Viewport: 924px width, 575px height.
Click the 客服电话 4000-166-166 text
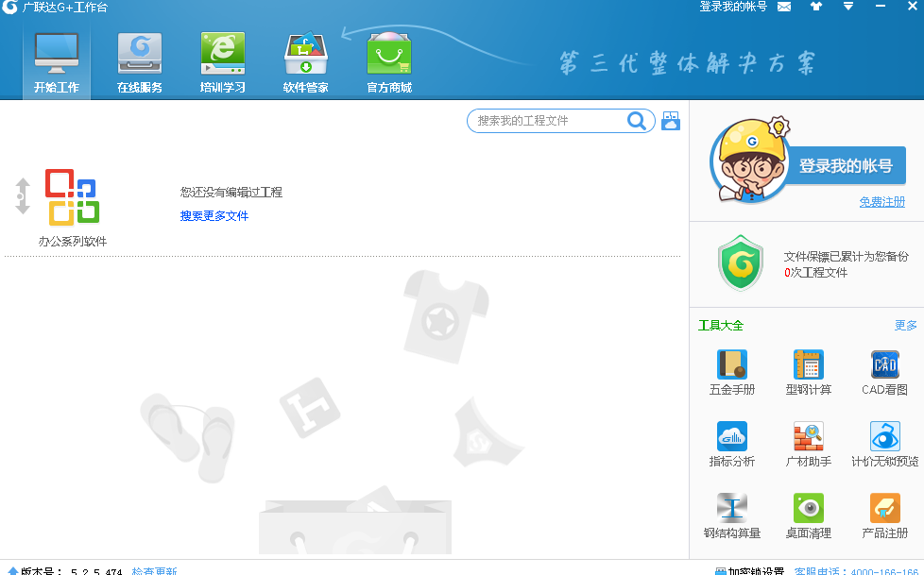pos(856,571)
